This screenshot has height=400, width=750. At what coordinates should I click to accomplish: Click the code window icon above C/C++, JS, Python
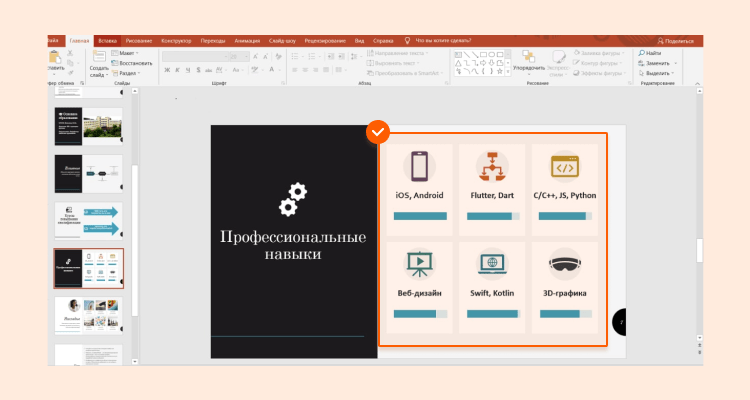click(x=565, y=165)
